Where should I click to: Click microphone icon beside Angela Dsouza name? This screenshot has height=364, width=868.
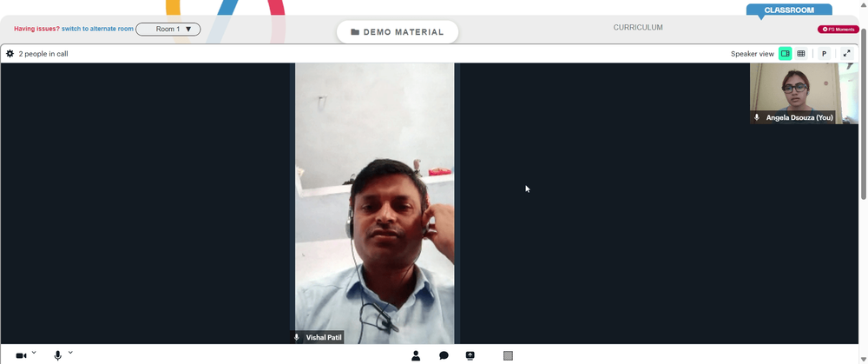(757, 117)
